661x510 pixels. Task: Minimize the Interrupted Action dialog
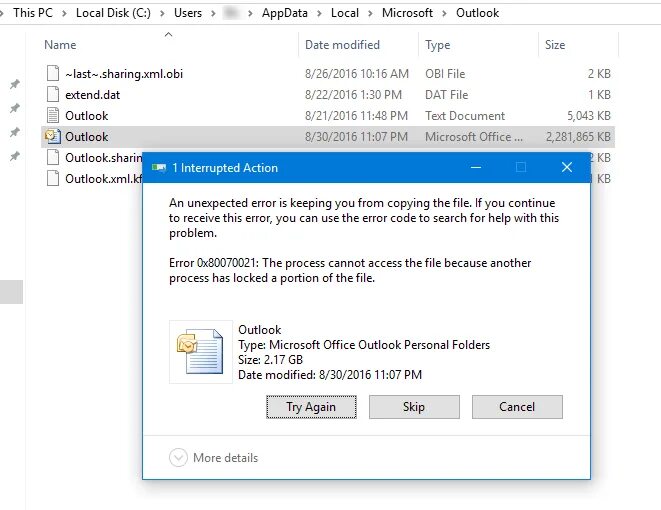[476, 167]
